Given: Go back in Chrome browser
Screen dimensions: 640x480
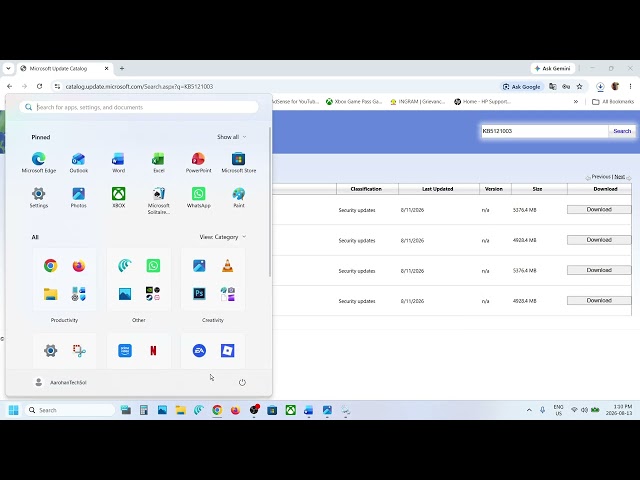Looking at the screenshot, I should click(x=9, y=87).
